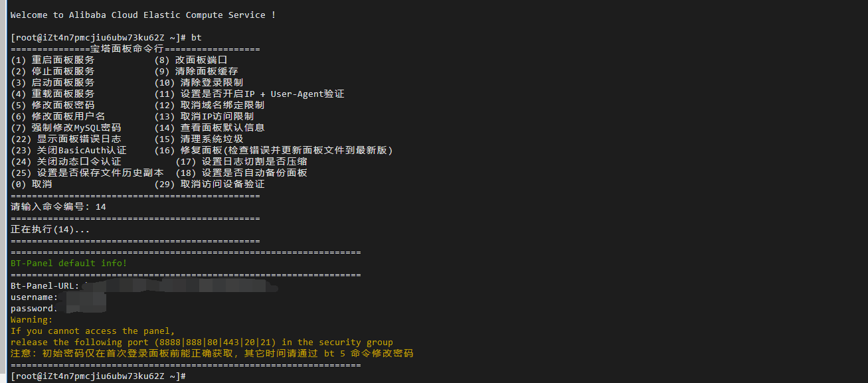Click the green BT-Panel default info text
The image size is (868, 383).
68,263
